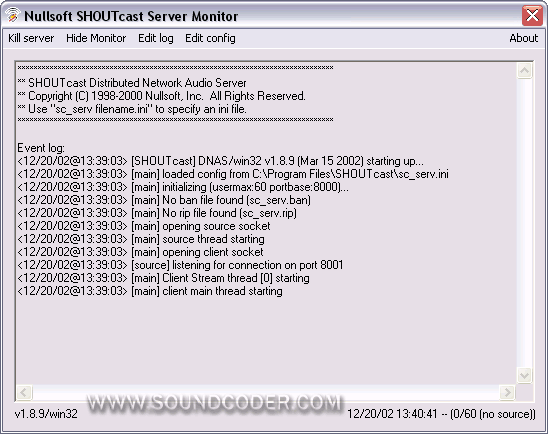
Task: Select Hide Monitor menu item
Action: pyautogui.click(x=96, y=38)
